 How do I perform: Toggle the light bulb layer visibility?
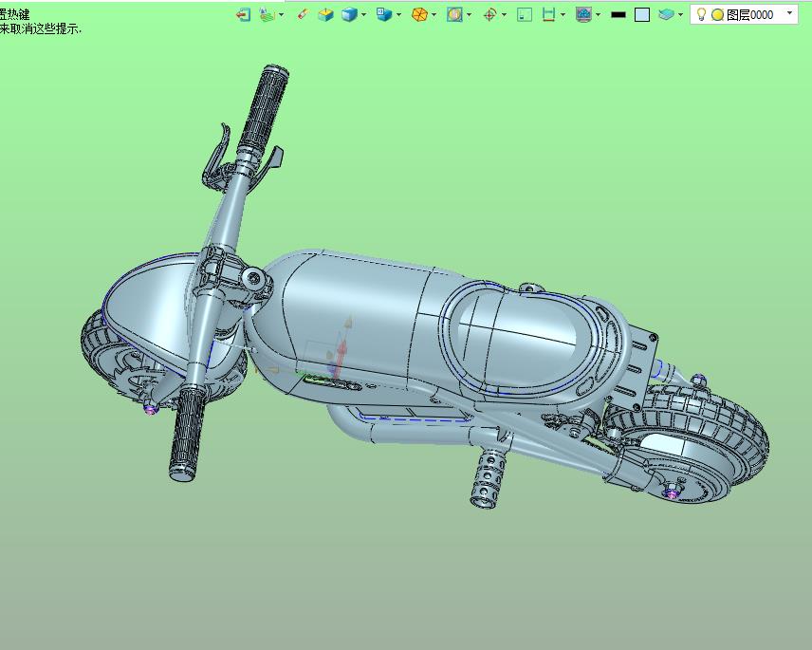pyautogui.click(x=701, y=14)
